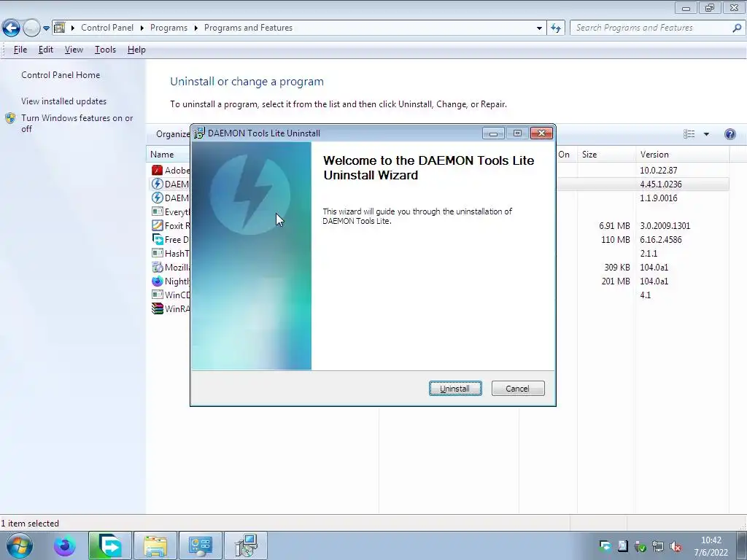
Task: Click the muted volume tray icon
Action: point(675,547)
